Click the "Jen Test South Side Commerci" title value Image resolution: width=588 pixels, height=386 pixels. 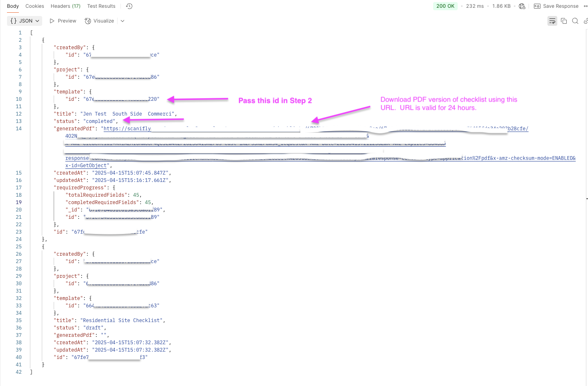click(127, 114)
